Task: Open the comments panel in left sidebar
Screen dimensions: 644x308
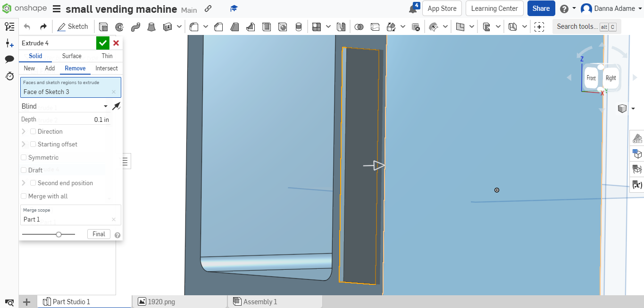Action: pyautogui.click(x=9, y=59)
